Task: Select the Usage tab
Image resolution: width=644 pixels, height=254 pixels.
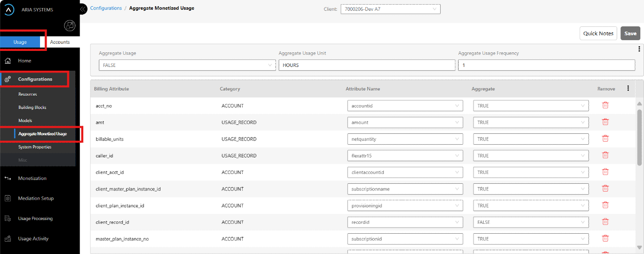Action: 20,42
